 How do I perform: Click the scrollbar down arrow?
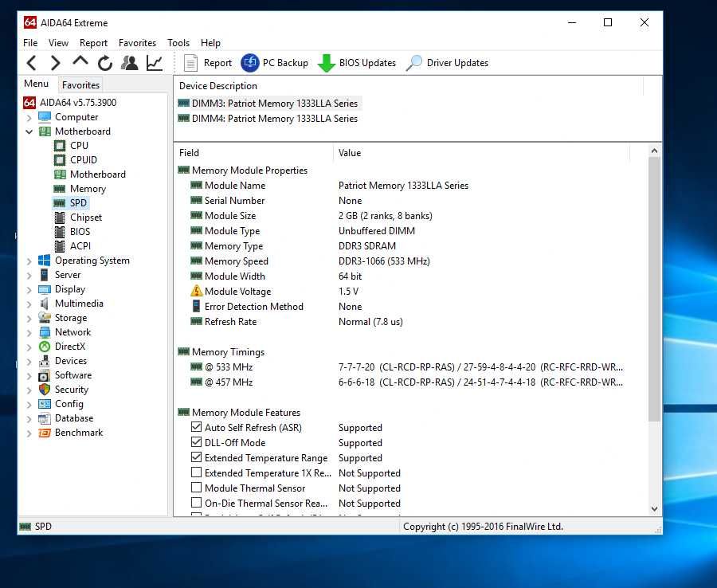coord(654,508)
